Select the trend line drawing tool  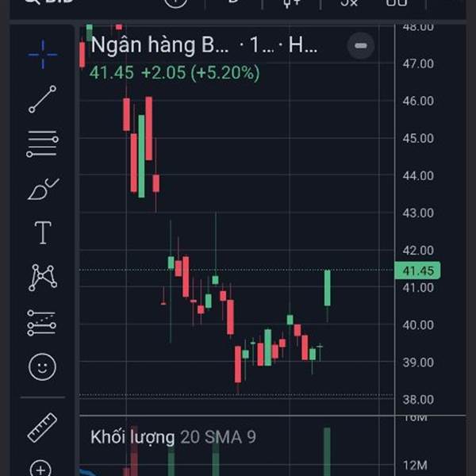[42, 99]
